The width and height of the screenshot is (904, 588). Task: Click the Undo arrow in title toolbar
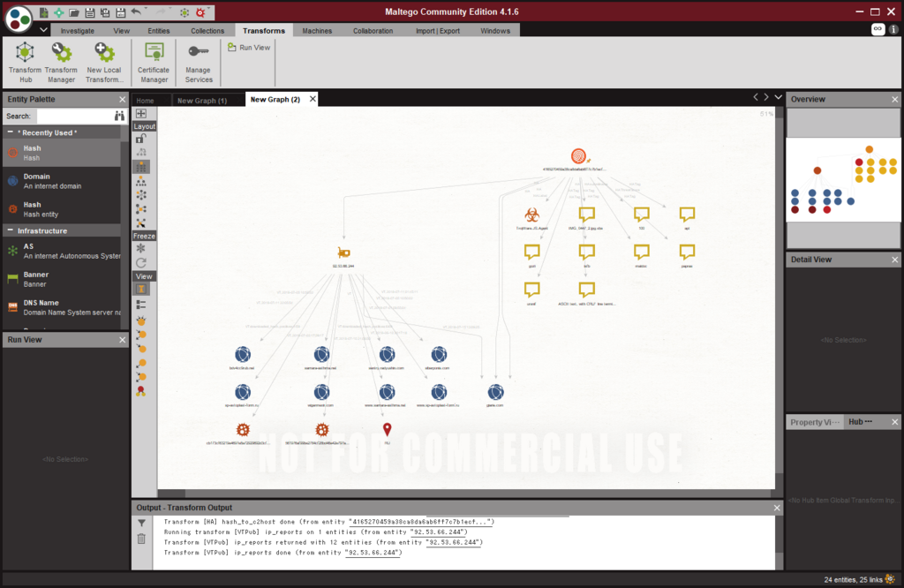coord(136,11)
